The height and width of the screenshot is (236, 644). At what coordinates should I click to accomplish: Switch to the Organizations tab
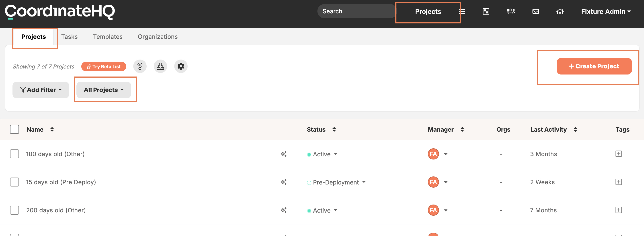click(158, 37)
